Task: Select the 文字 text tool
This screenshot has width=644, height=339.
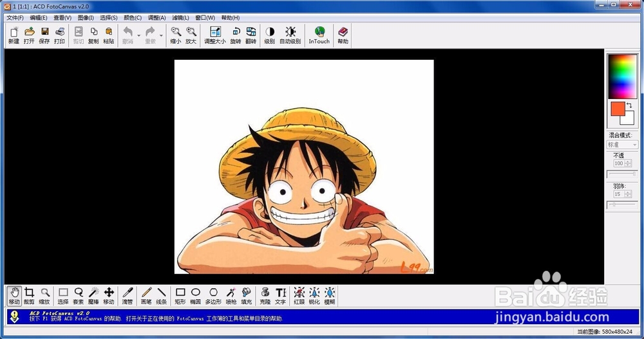Action: coord(281,296)
